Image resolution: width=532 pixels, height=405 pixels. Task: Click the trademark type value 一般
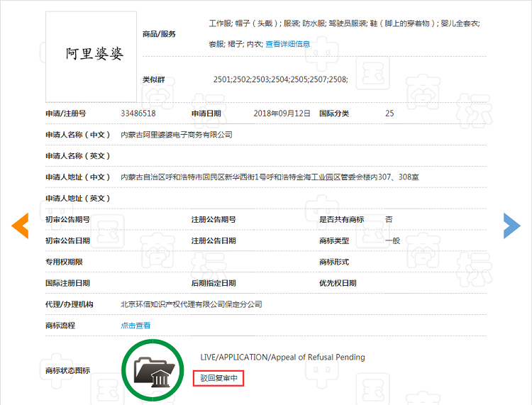(x=392, y=241)
